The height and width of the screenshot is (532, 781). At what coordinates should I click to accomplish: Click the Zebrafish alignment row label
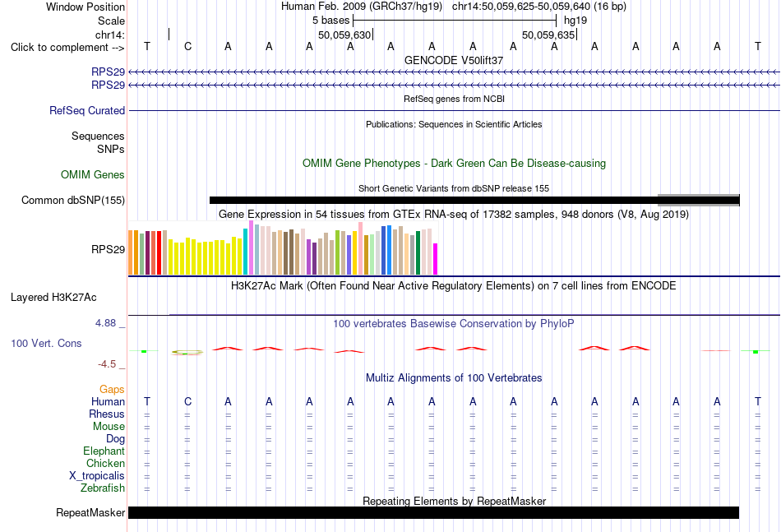[x=103, y=488]
